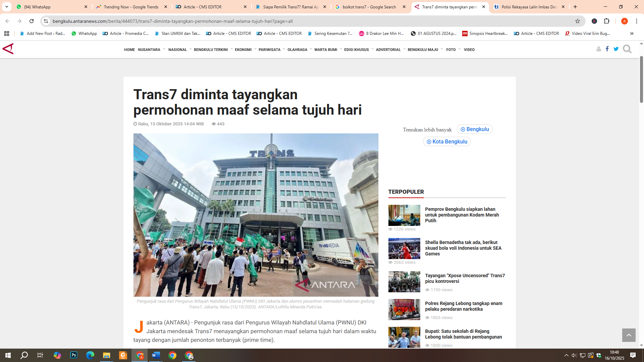Open the Chrome profile avatar A
644x362 pixels.
(x=624, y=21)
